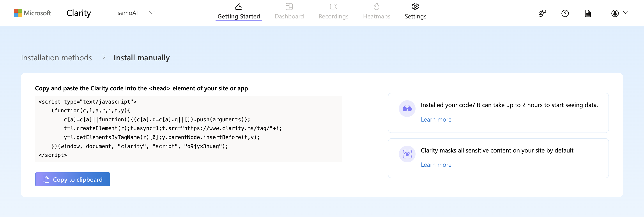Click the getElementsByTagName code line
Viewport: 644px width, 217px height.
click(x=162, y=137)
